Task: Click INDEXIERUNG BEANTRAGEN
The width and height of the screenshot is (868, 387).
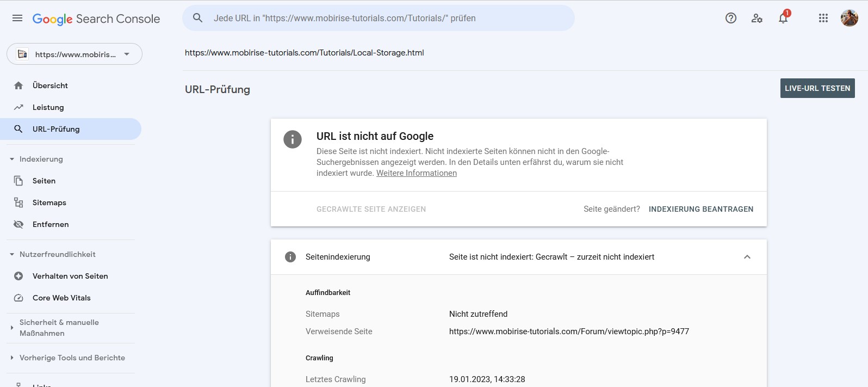Action: pos(701,209)
